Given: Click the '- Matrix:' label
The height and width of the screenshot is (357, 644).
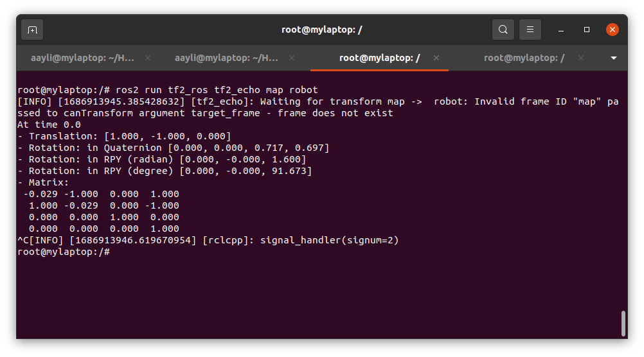Looking at the screenshot, I should 43,182.
